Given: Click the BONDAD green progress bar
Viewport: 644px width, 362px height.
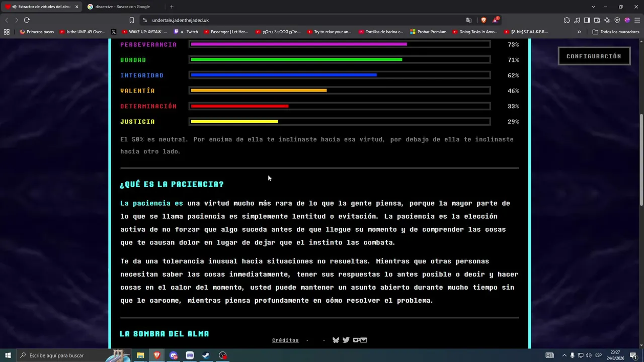Looking at the screenshot, I should click(340, 60).
